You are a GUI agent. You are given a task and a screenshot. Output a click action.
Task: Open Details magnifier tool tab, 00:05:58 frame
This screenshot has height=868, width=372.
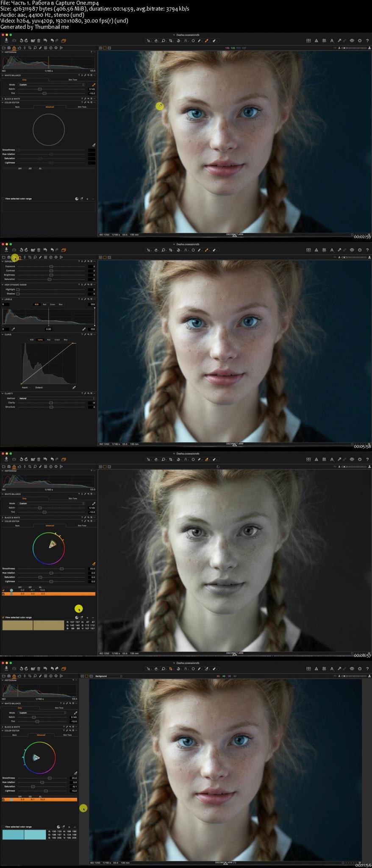35,257
